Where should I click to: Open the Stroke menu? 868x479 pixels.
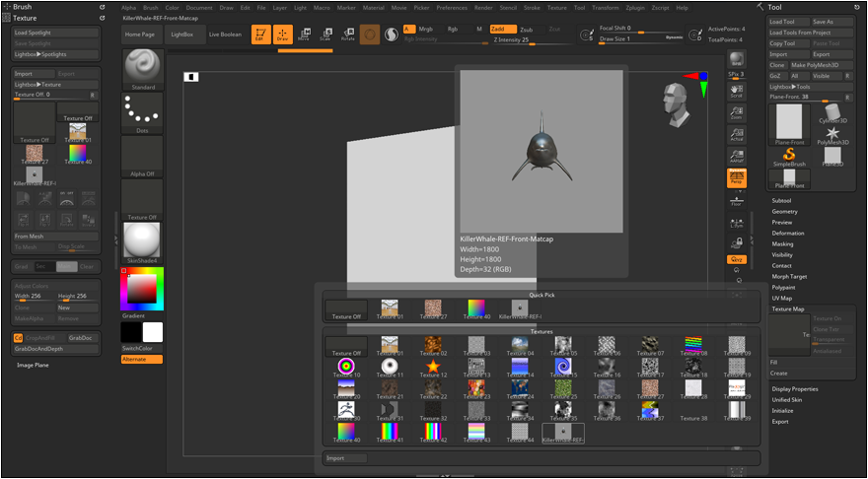coord(531,7)
